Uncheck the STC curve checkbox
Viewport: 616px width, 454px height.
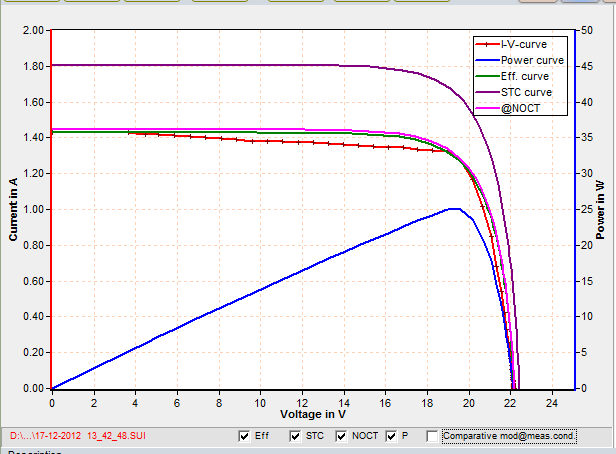tap(295, 436)
